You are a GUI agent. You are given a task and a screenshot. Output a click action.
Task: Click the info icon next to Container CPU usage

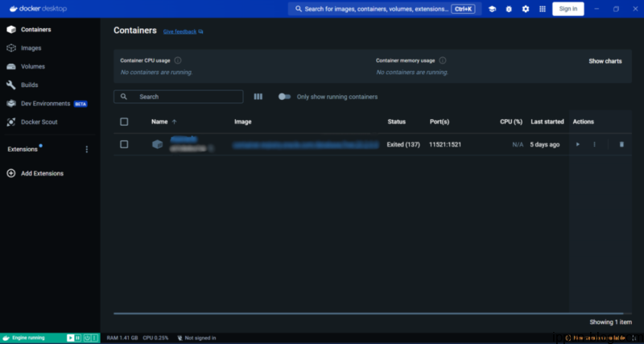pyautogui.click(x=178, y=60)
